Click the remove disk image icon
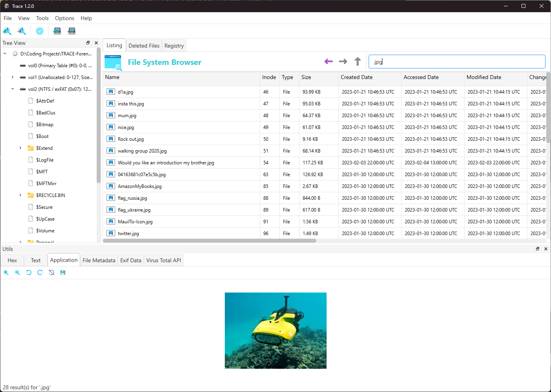This screenshot has width=551, height=392. (72, 31)
